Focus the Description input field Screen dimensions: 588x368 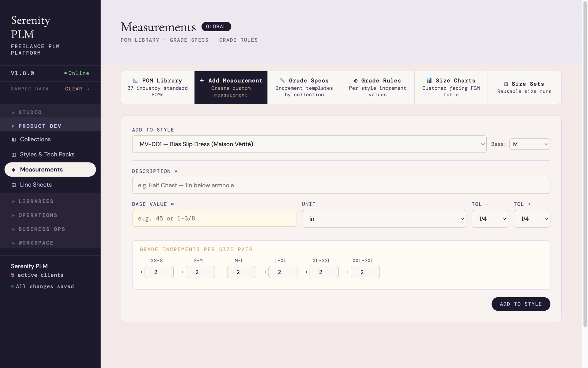click(x=341, y=185)
